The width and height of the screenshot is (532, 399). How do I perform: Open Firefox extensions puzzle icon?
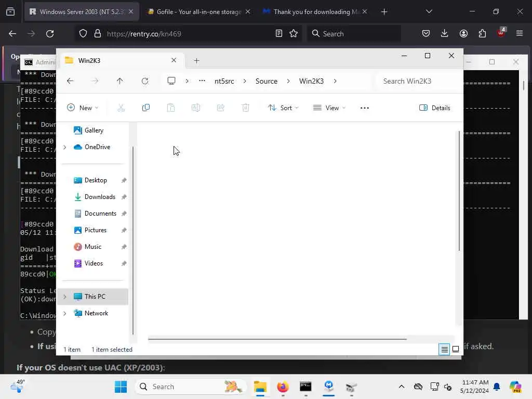pyautogui.click(x=482, y=34)
